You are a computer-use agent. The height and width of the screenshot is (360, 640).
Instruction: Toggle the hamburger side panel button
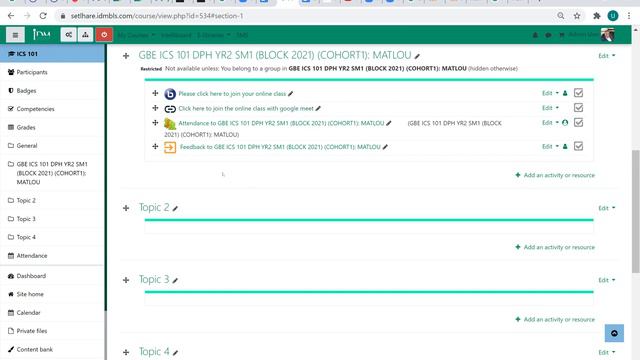[15, 35]
